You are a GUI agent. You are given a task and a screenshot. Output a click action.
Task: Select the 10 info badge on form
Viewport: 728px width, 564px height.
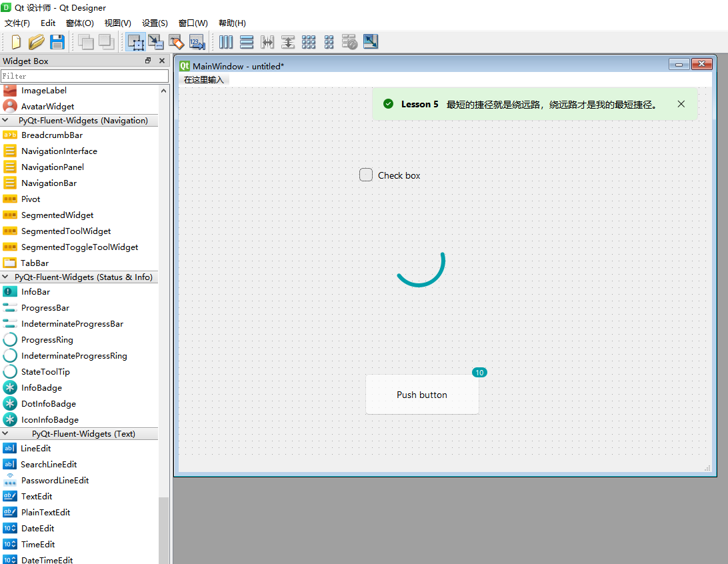(479, 372)
